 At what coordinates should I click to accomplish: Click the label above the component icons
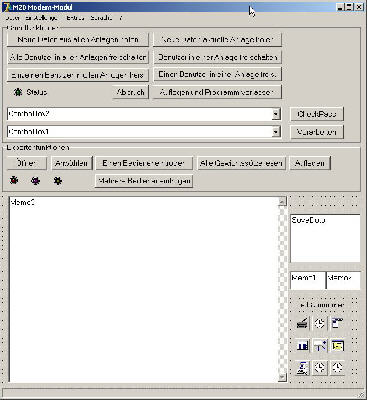pyautogui.click(x=322, y=305)
